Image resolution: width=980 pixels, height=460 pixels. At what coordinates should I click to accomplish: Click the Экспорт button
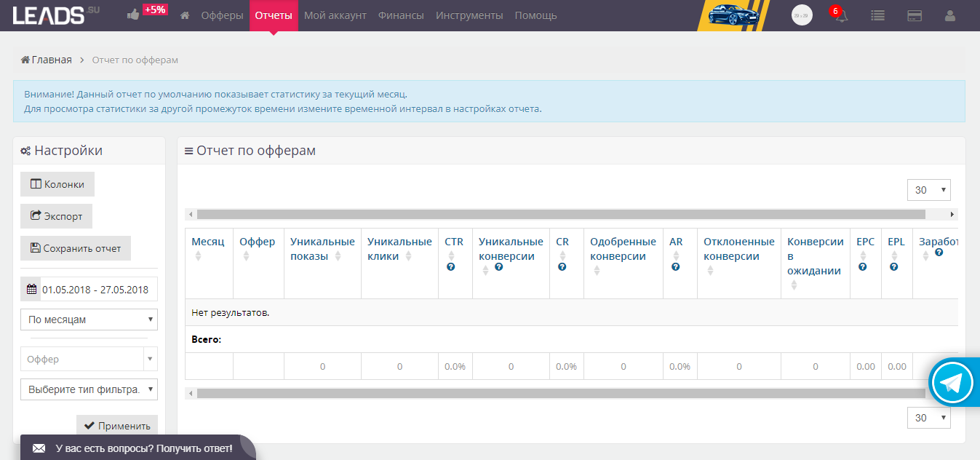[x=56, y=216]
